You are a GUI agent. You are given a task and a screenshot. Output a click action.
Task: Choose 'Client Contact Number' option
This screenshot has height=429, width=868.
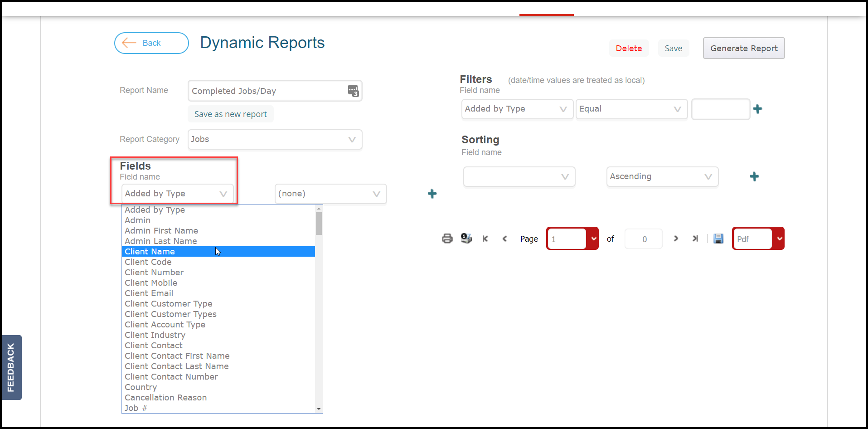click(x=218, y=377)
